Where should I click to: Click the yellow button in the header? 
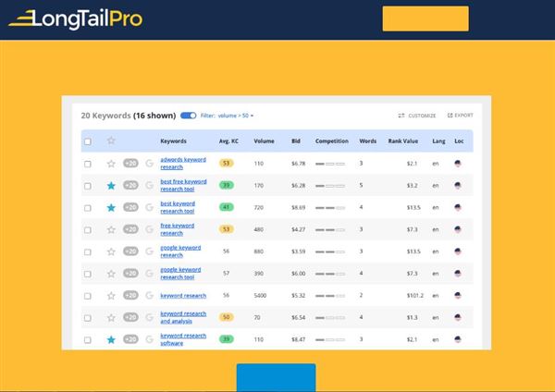tap(425, 18)
